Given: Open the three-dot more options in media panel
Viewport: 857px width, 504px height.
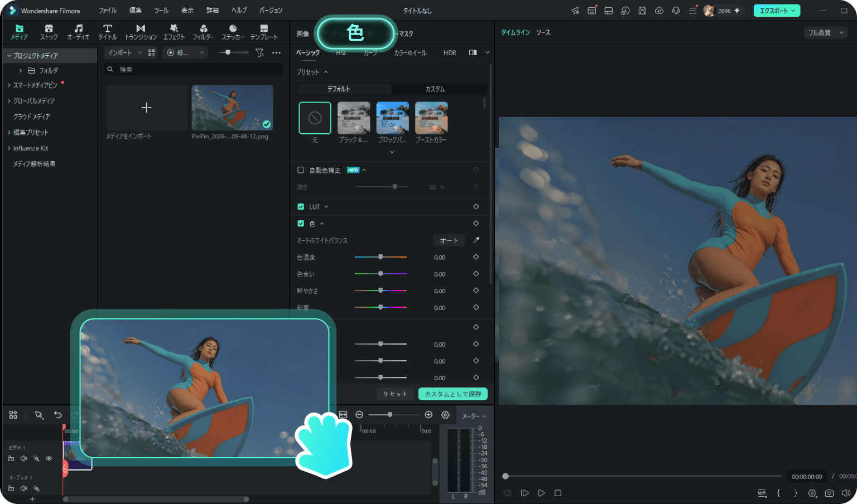Looking at the screenshot, I should pos(276,52).
